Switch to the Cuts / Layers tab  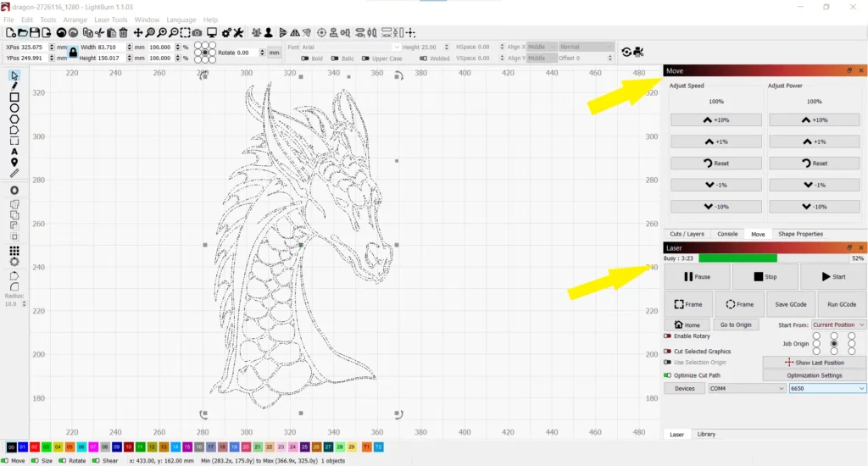687,234
